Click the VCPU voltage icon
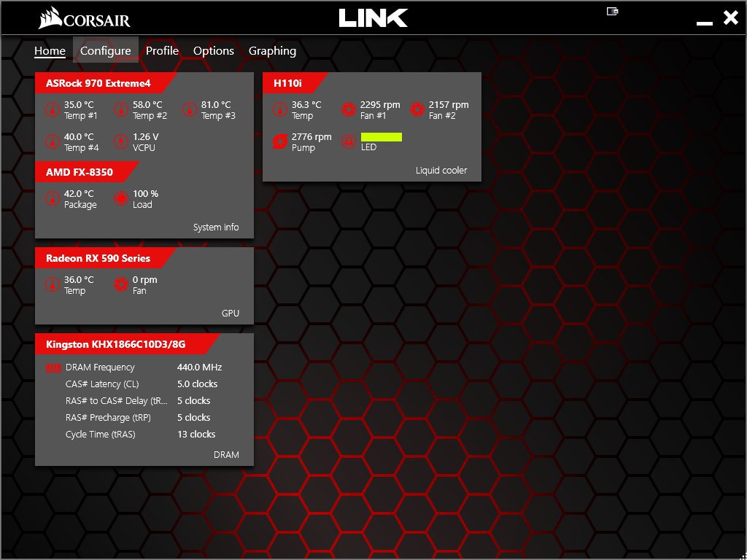 coord(121,142)
